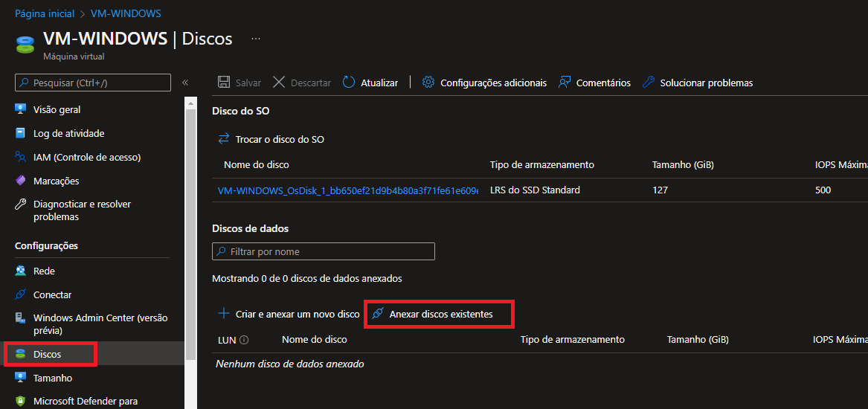This screenshot has width=868, height=409.
Task: Click the sidebar vertical scrollbar thumb
Action: (191, 235)
